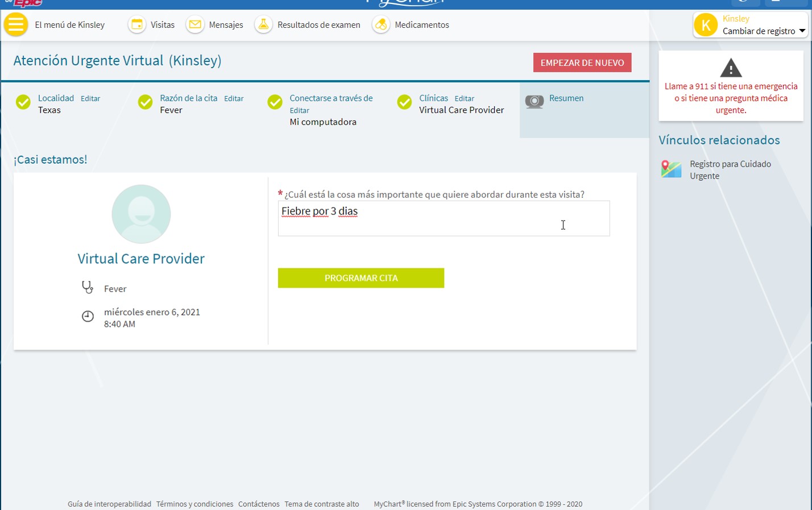The image size is (812, 510).
Task: Edit the Razón de la cita step
Action: pos(234,99)
